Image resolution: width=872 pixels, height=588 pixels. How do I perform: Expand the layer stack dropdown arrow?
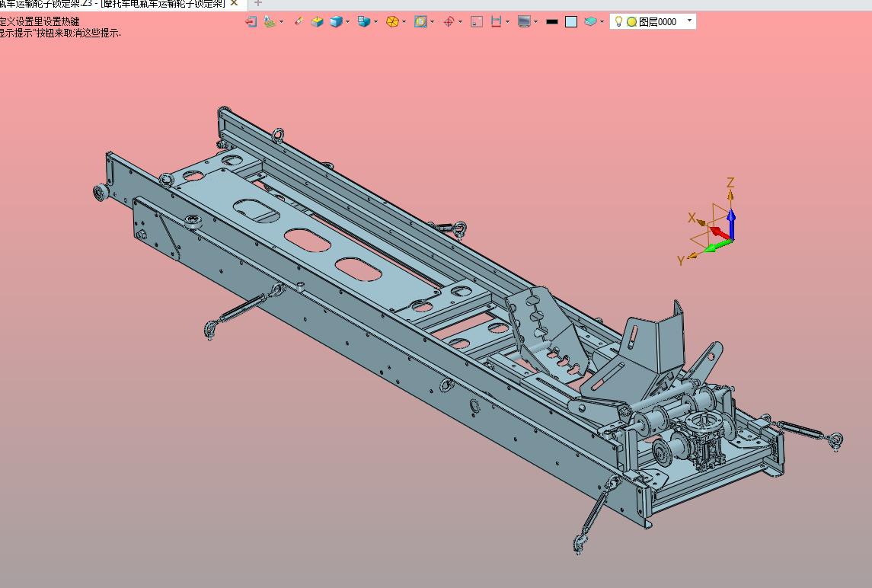coord(602,21)
